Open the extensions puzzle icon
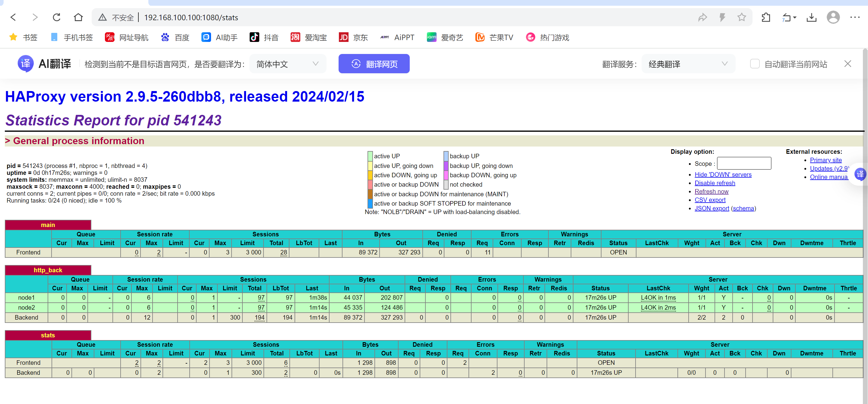This screenshot has width=868, height=404. pos(765,17)
